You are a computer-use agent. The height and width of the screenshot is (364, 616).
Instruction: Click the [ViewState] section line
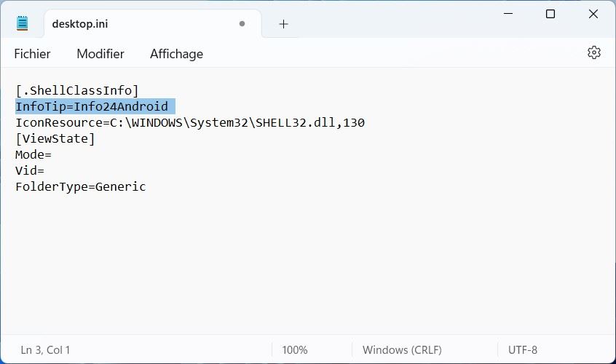(x=55, y=138)
